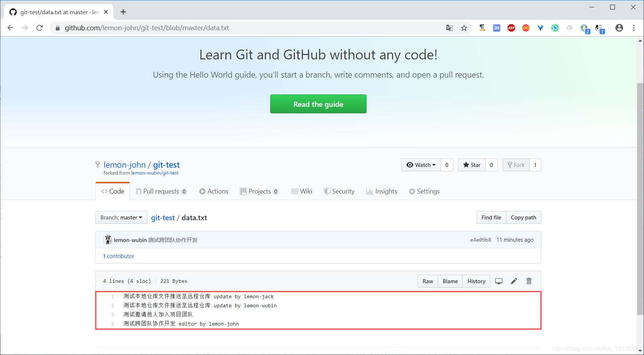Click the green circular extension icon
This screenshot has height=355, width=644.
click(x=555, y=28)
